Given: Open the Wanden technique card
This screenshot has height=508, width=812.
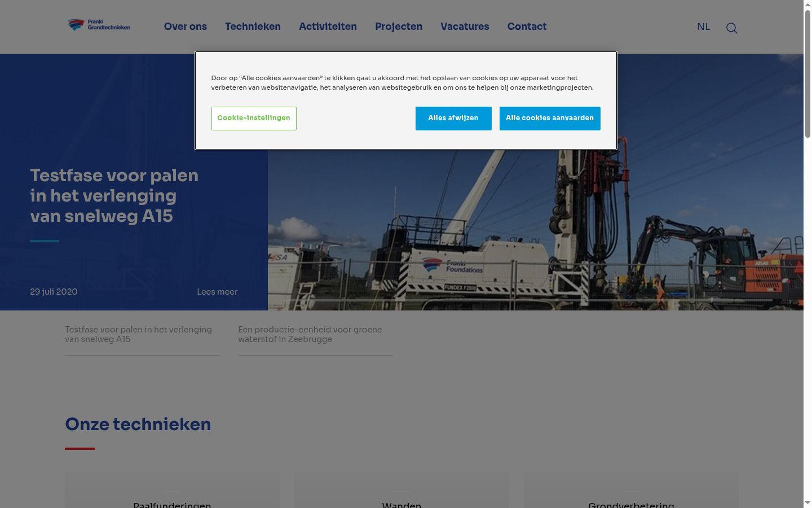Looking at the screenshot, I should (x=401, y=491).
